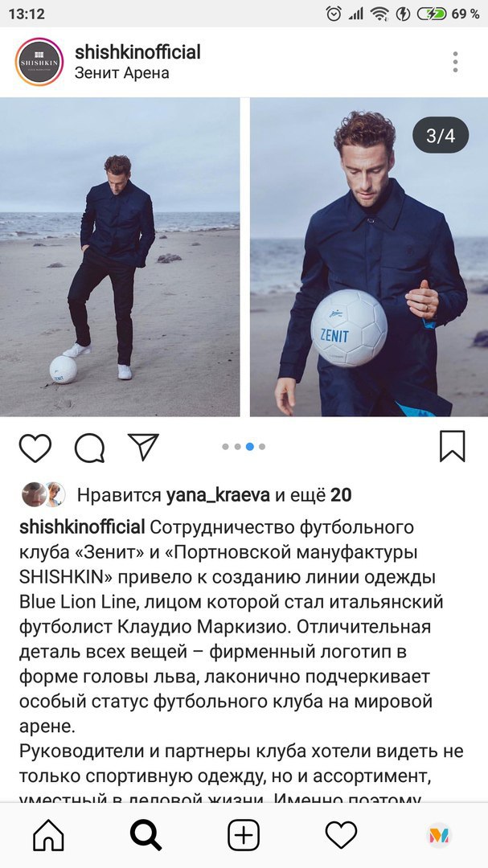The image size is (488, 868).
Task: Open your profile tab avatar
Action: click(439, 835)
